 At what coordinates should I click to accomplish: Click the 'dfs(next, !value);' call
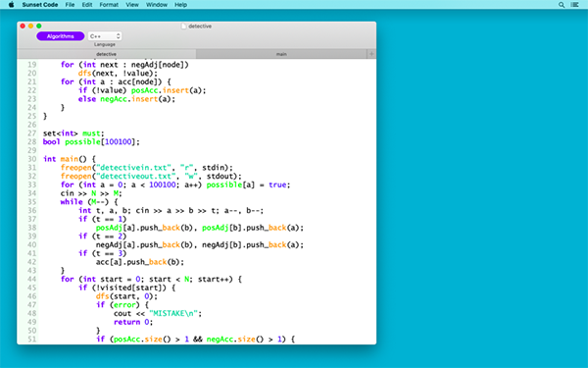tap(118, 74)
